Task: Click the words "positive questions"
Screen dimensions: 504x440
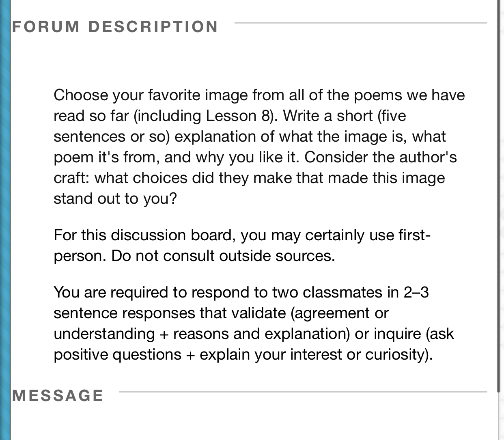Action: coord(117,355)
